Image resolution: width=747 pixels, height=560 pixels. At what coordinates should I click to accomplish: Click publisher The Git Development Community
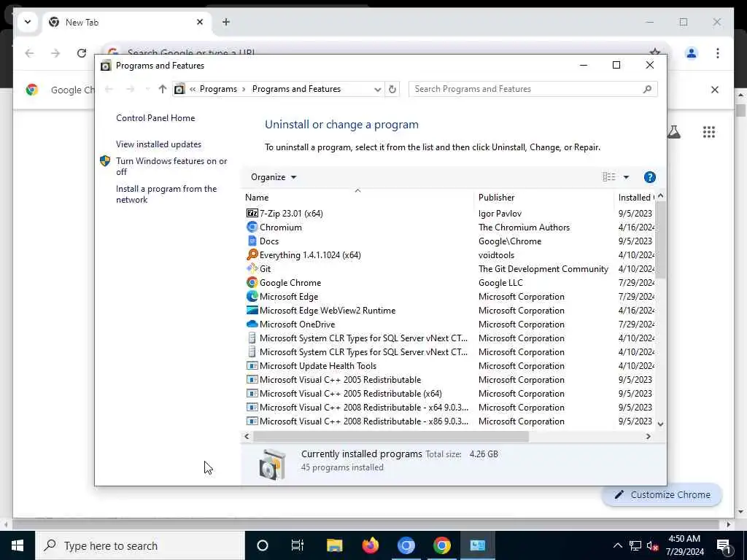[543, 268]
